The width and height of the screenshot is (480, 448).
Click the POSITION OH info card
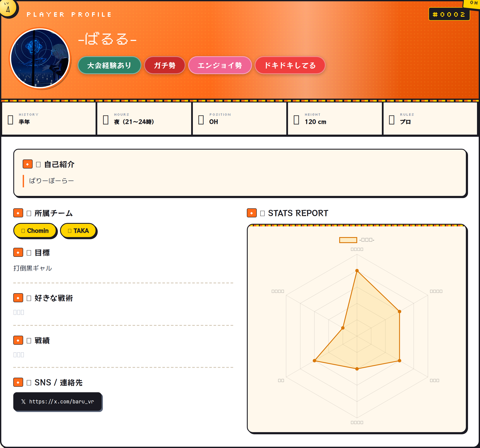tap(239, 119)
